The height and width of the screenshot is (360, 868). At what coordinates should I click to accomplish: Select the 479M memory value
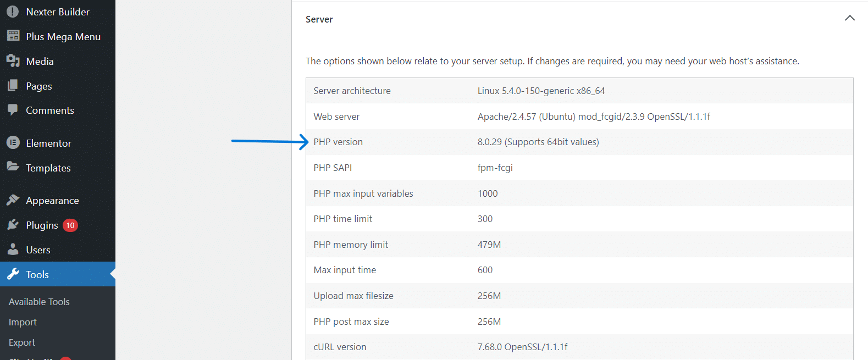489,245
